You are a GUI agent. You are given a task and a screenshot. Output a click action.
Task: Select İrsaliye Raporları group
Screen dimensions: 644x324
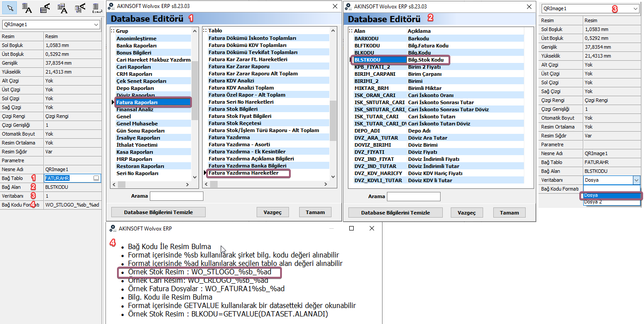(153, 138)
